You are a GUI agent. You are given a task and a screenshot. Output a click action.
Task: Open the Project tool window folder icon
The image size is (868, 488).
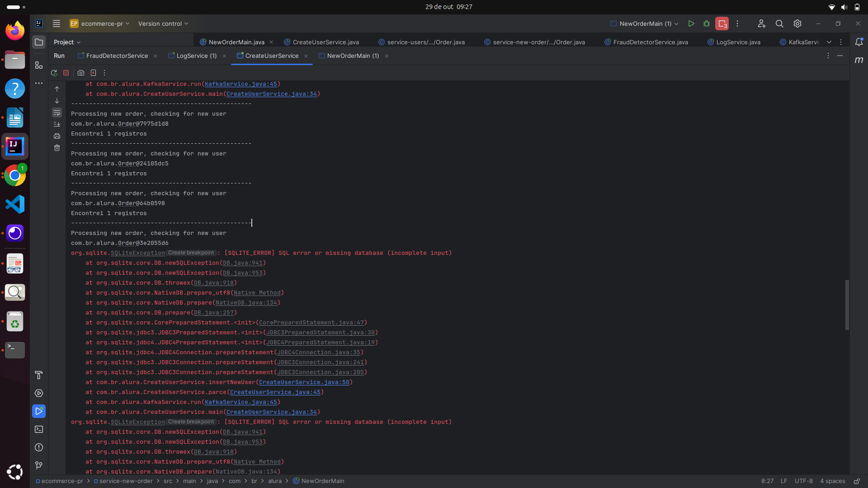click(39, 42)
